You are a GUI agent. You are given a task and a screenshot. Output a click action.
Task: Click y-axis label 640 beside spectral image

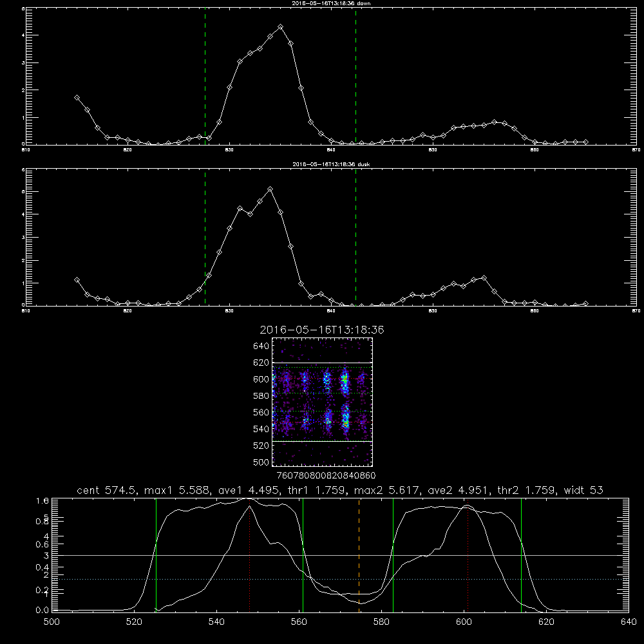(261, 346)
